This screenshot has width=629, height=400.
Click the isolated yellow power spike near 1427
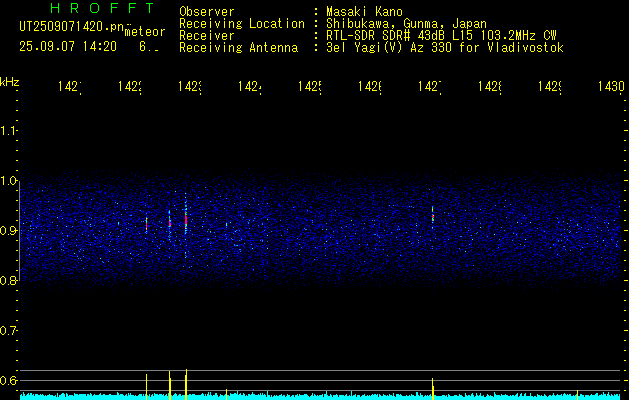pyautogui.click(x=433, y=389)
